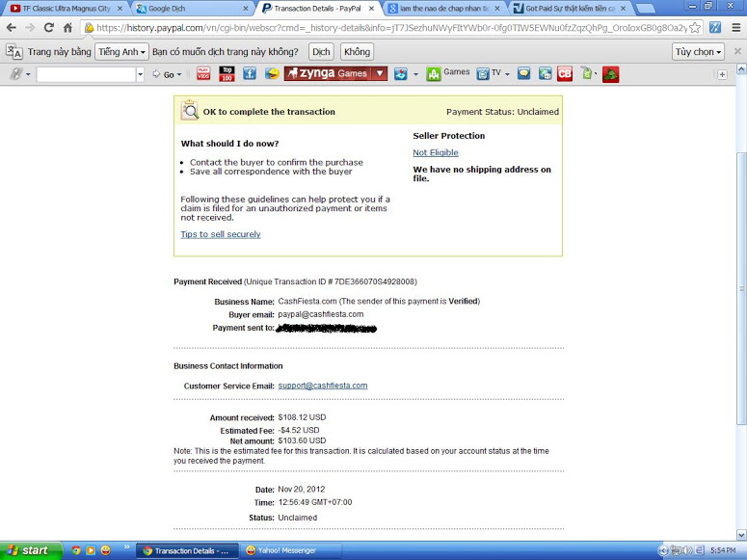Click the Không button
747x560 pixels.
coord(357,51)
